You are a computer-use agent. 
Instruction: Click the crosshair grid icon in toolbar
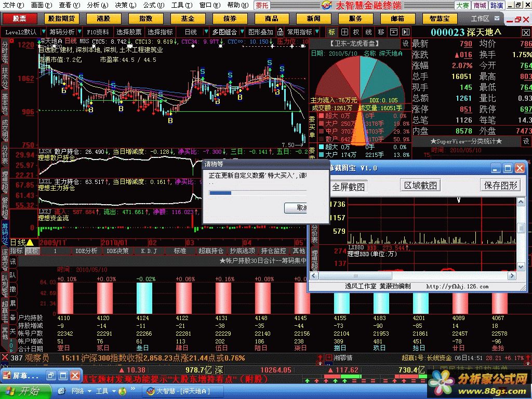pos(344,32)
